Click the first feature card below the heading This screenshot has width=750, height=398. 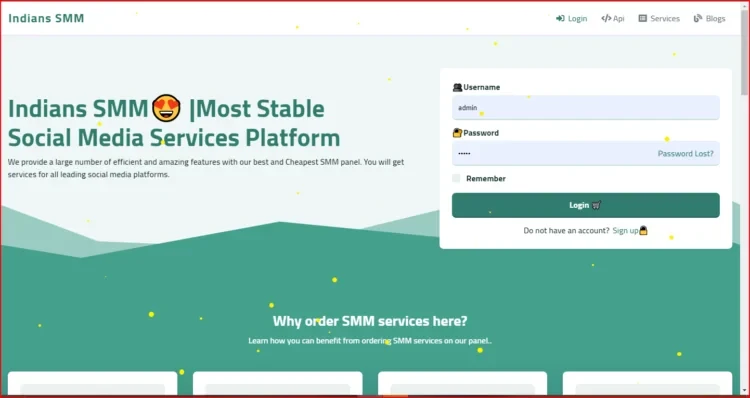92,384
